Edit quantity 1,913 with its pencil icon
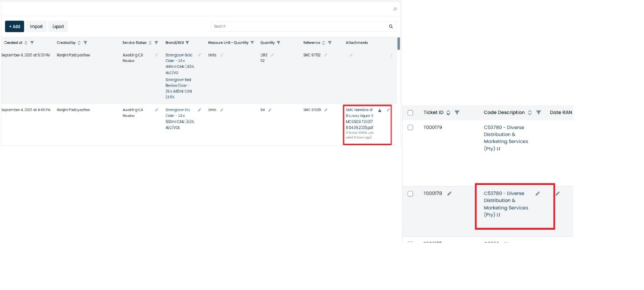This screenshot has height=290, width=644. [x=272, y=55]
